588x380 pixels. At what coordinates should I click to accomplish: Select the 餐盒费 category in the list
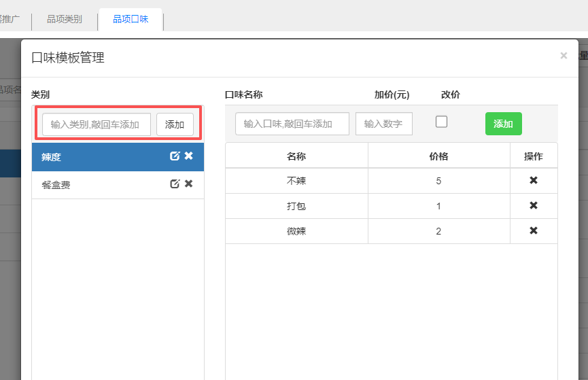[x=95, y=185]
